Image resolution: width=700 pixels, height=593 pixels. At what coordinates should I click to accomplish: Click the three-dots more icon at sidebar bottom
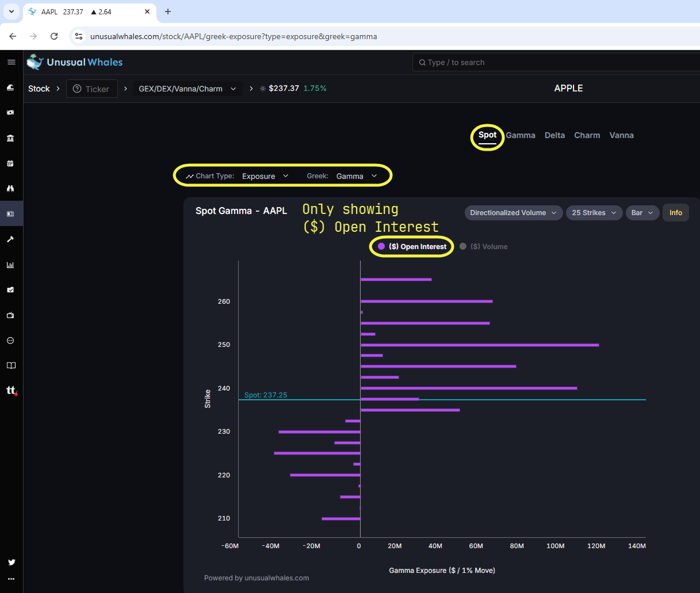pos(12,579)
